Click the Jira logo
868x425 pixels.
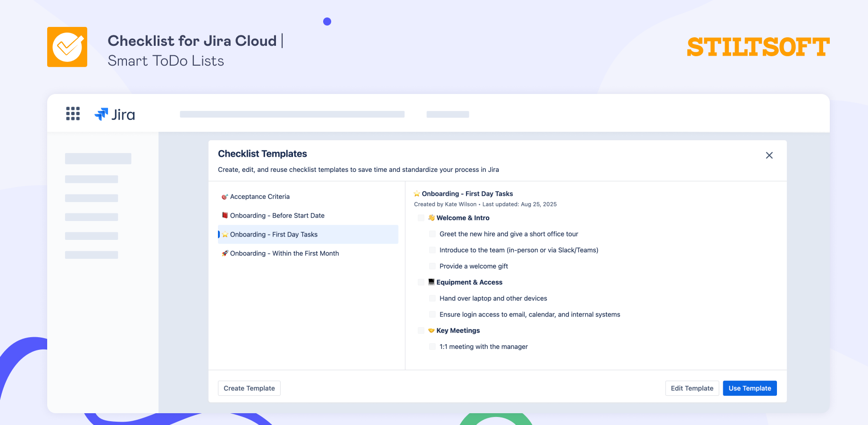tap(115, 114)
